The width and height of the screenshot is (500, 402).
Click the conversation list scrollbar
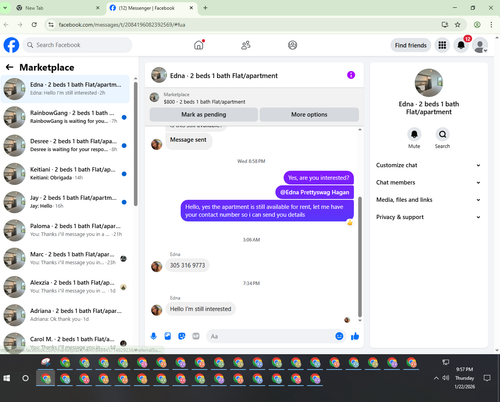[135, 143]
